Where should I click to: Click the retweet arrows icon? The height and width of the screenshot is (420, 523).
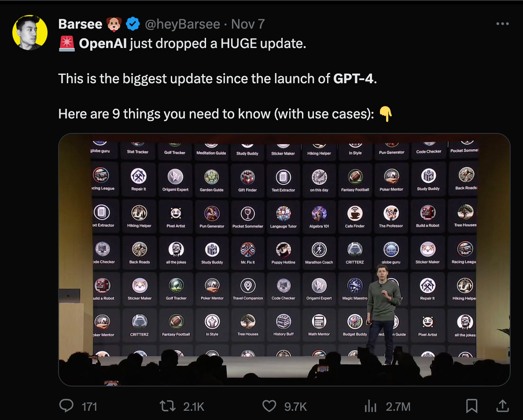point(167,406)
